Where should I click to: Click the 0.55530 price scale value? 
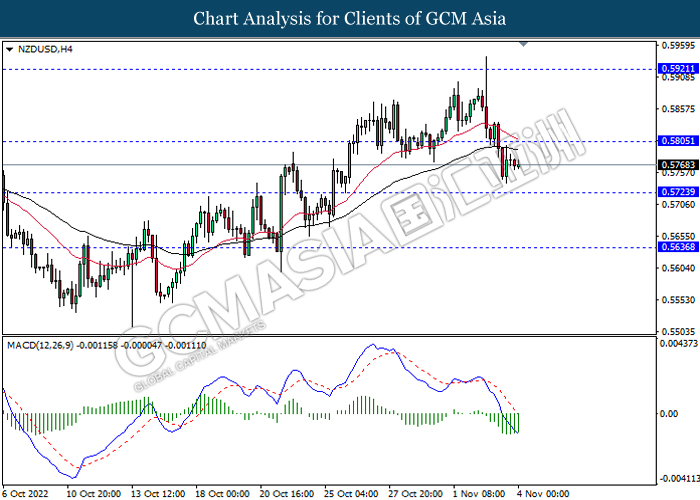(x=678, y=300)
